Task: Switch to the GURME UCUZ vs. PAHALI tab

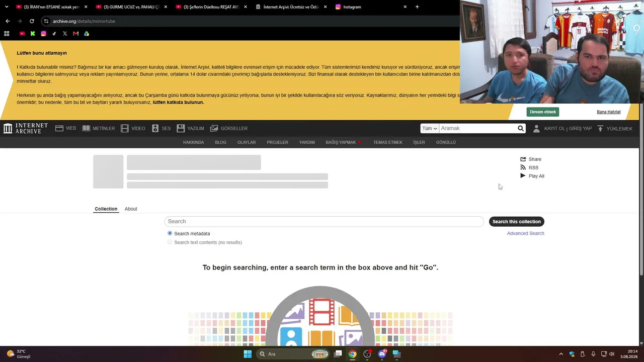Action: (132, 7)
